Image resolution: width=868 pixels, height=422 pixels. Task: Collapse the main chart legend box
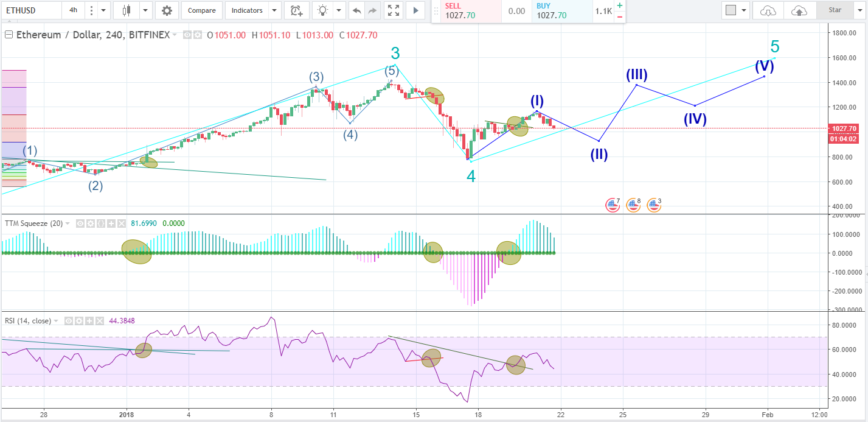pos(9,35)
